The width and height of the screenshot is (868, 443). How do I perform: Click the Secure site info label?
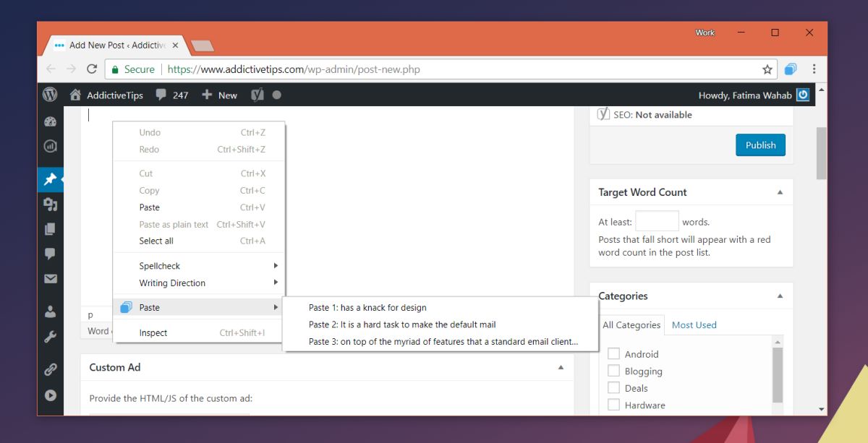pyautogui.click(x=133, y=69)
